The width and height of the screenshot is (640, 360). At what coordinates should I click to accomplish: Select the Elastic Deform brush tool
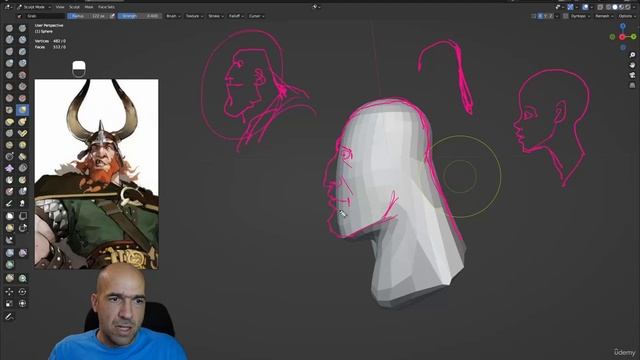(x=9, y=122)
